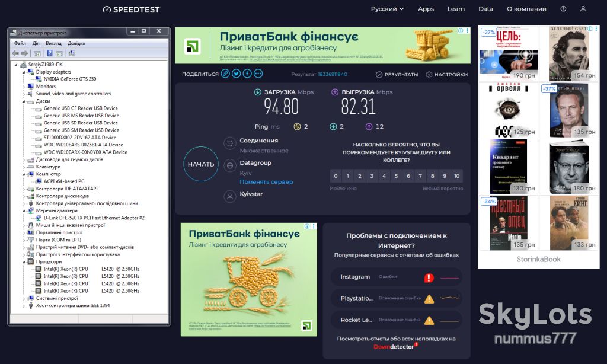Click Back arrow in Device Manager toolbar
This screenshot has height=364, width=607.
point(15,53)
